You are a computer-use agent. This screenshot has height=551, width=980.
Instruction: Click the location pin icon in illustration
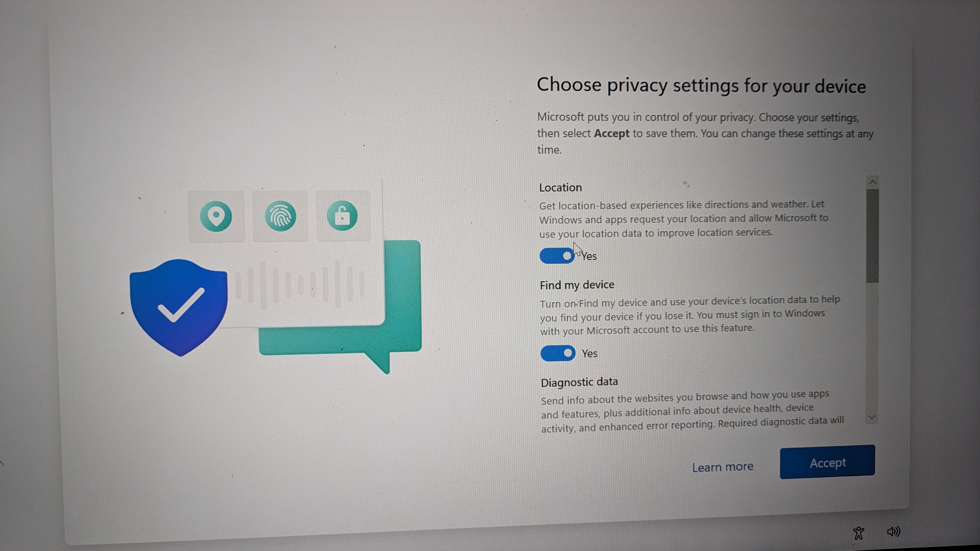point(216,216)
